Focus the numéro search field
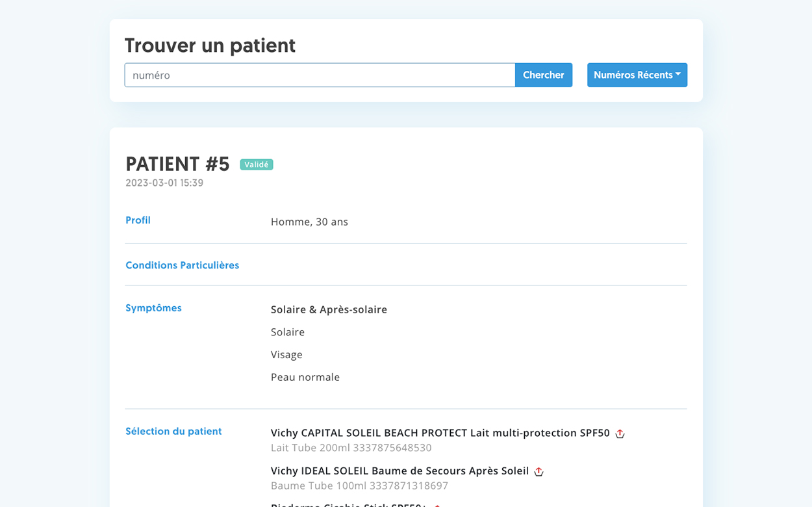Image resolution: width=812 pixels, height=507 pixels. click(320, 75)
